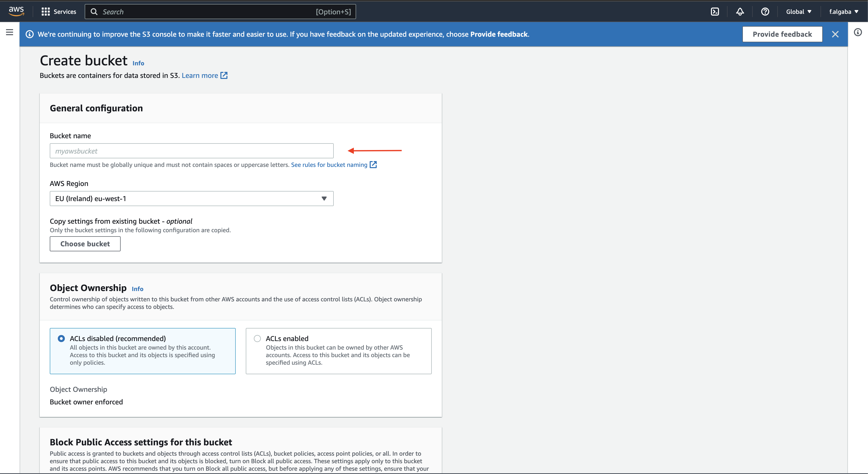Open the f.algaba account menu
The image size is (868, 474).
pos(843,12)
